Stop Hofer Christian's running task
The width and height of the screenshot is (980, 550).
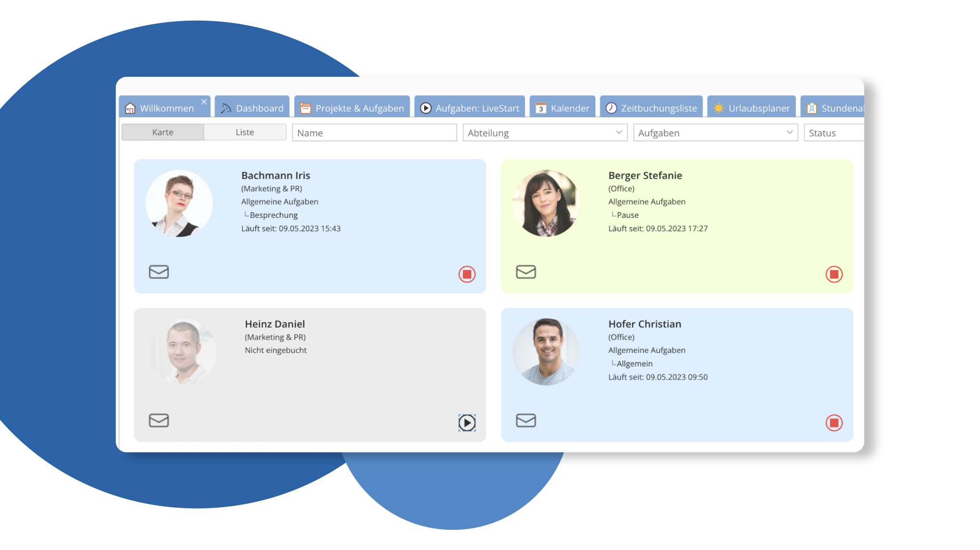point(834,423)
